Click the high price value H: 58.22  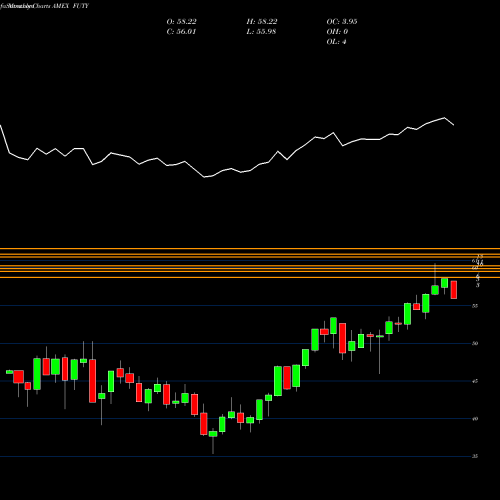point(262,22)
